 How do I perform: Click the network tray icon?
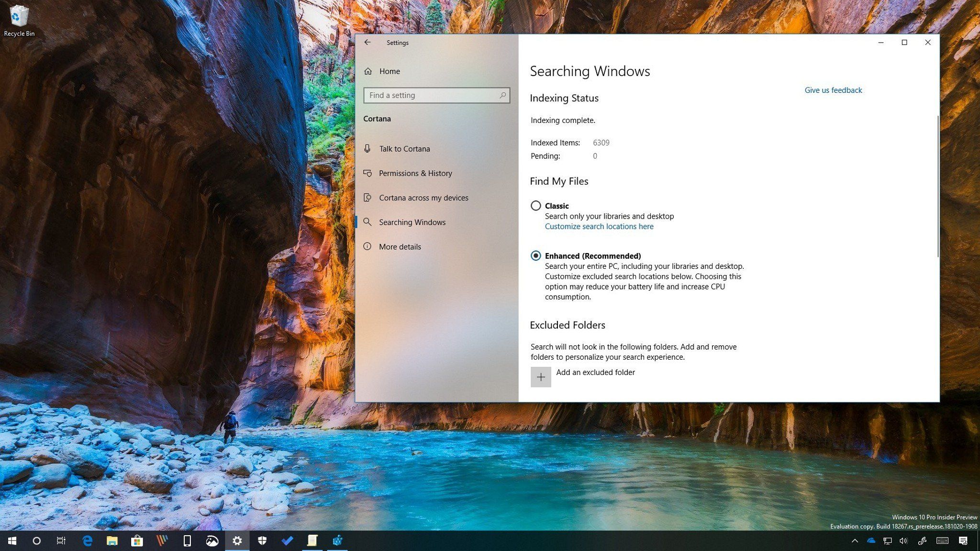click(887, 541)
